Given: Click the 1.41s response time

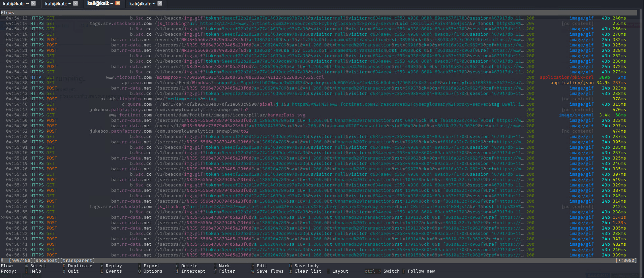Looking at the screenshot, I should [619, 217].
